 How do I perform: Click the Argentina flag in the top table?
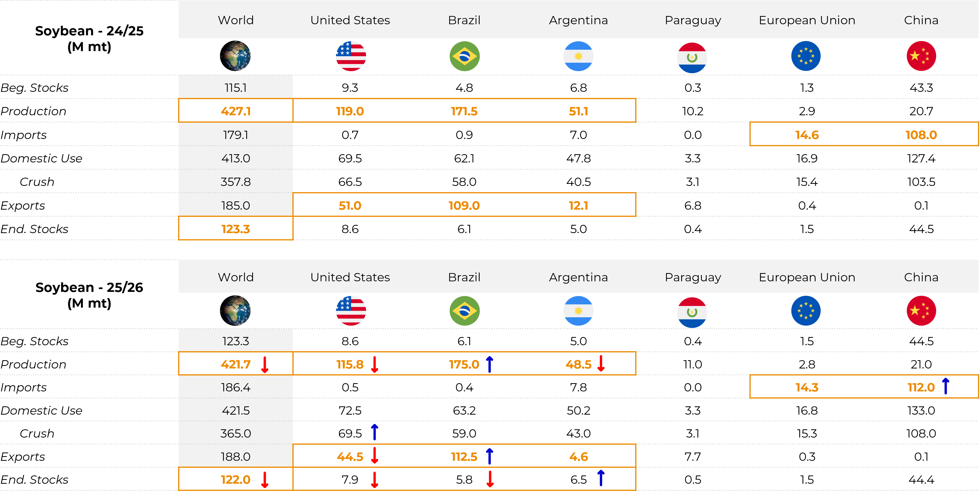point(578,56)
